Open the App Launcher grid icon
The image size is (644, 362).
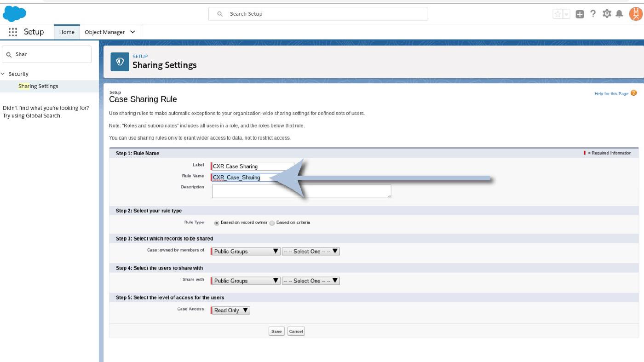[13, 32]
